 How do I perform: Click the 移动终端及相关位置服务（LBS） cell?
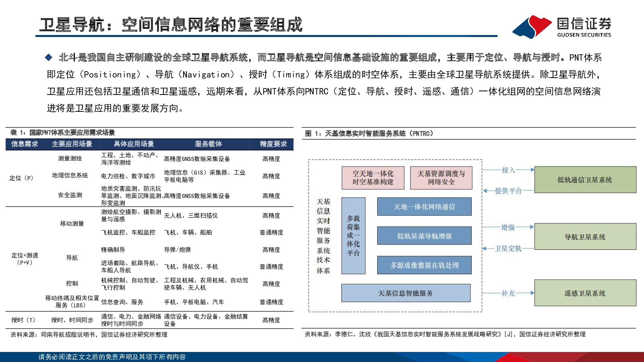(72, 302)
